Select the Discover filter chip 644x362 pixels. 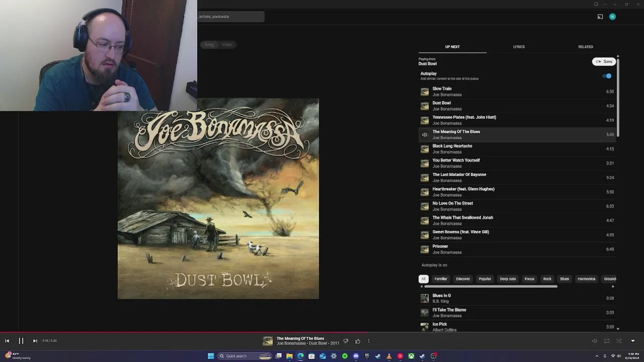pyautogui.click(x=463, y=279)
